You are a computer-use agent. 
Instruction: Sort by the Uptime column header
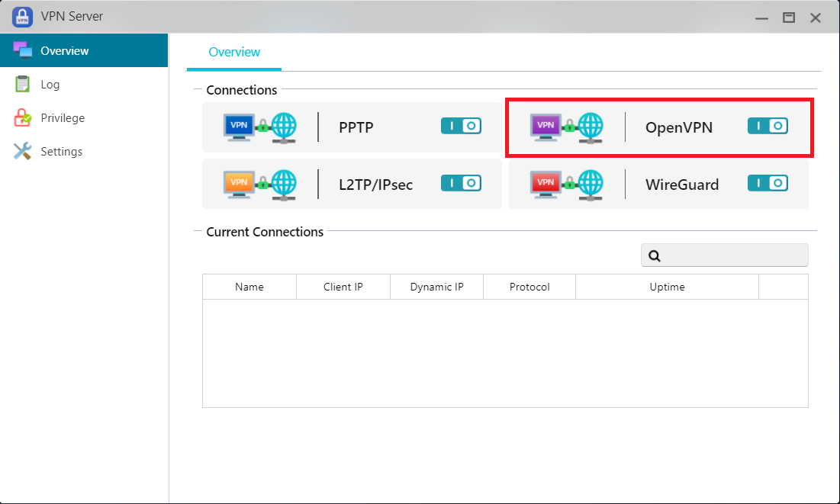coord(667,287)
